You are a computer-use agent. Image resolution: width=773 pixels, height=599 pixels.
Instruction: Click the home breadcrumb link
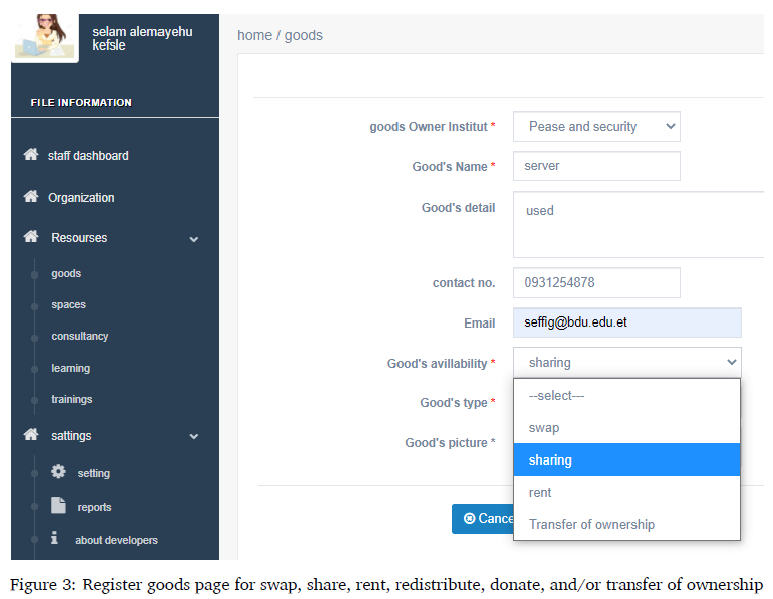click(x=254, y=35)
